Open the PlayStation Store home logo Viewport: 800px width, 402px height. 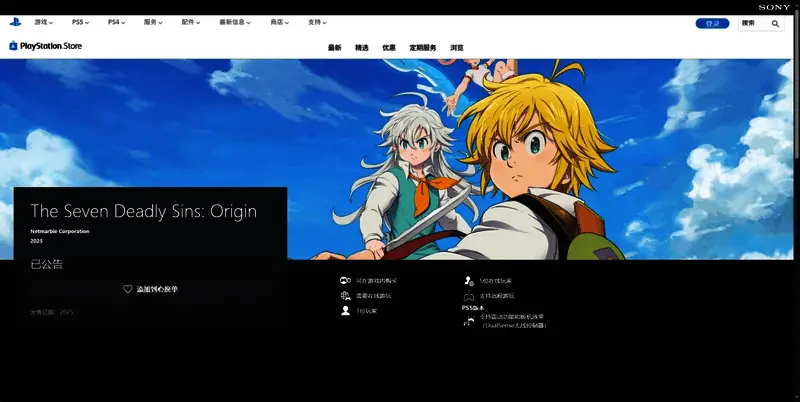[47, 46]
